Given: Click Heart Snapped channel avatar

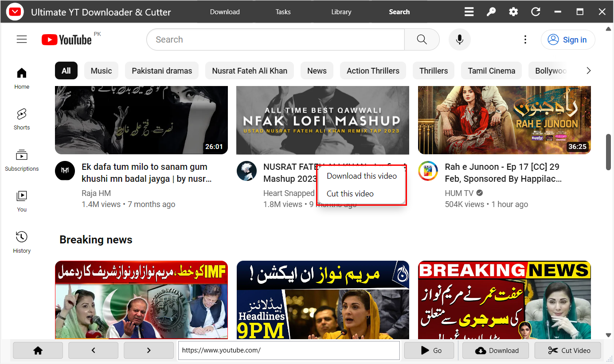Looking at the screenshot, I should (246, 171).
